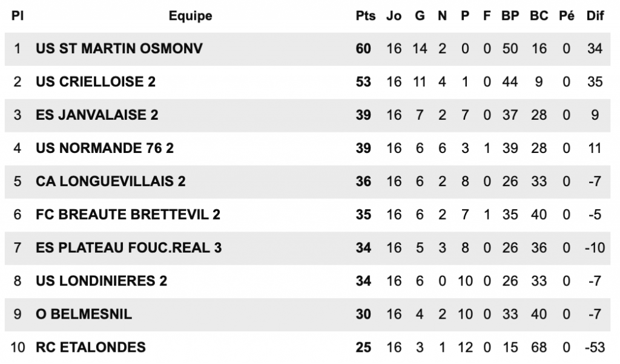Click the BP column header

510,16
